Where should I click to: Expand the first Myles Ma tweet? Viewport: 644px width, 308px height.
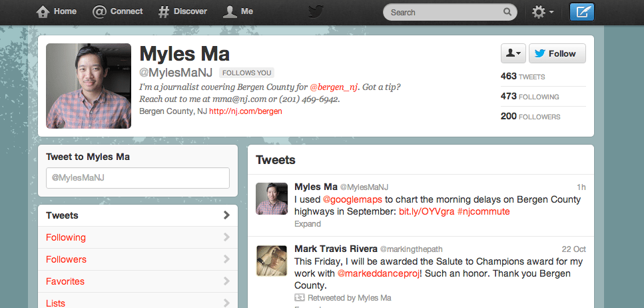(308, 224)
